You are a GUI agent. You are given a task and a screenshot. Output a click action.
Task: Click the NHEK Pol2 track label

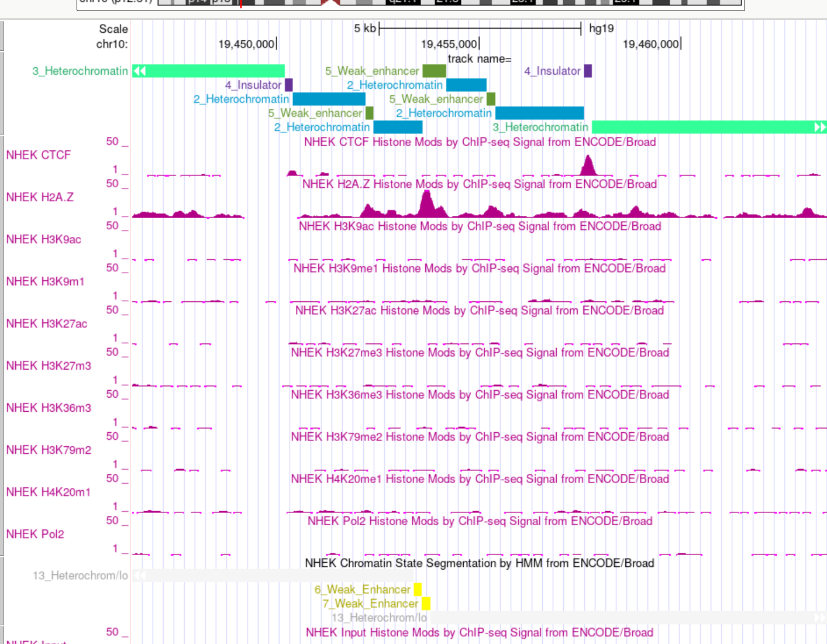(x=35, y=534)
